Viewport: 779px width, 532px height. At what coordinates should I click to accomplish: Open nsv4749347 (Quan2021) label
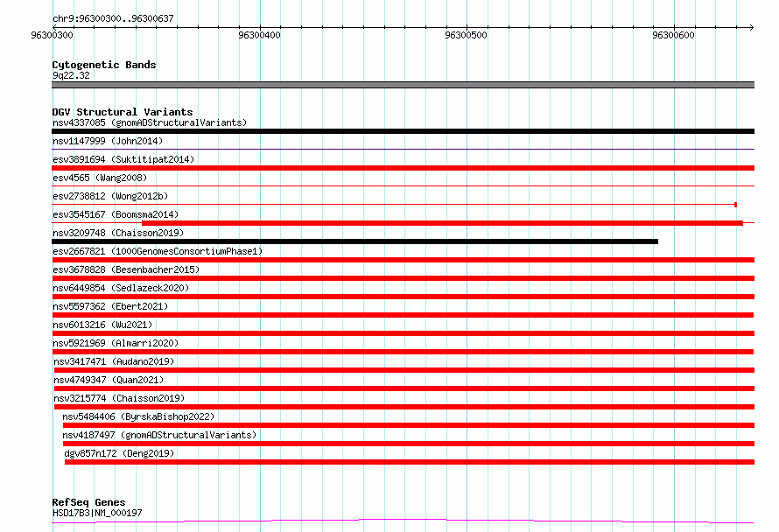click(x=109, y=380)
